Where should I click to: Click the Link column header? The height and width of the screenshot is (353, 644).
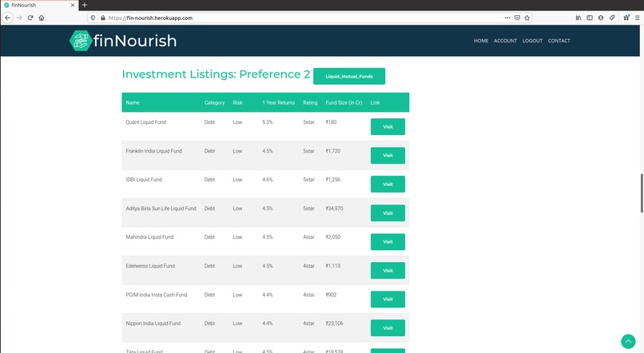[x=375, y=102]
